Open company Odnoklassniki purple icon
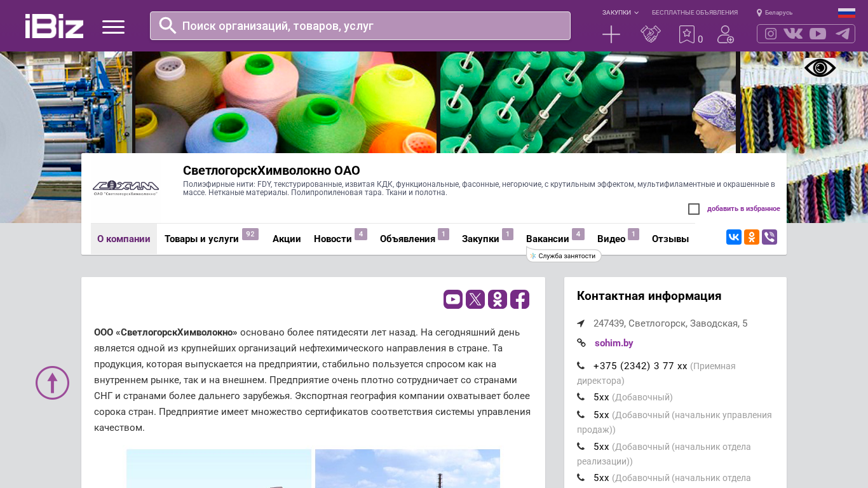 (x=498, y=299)
